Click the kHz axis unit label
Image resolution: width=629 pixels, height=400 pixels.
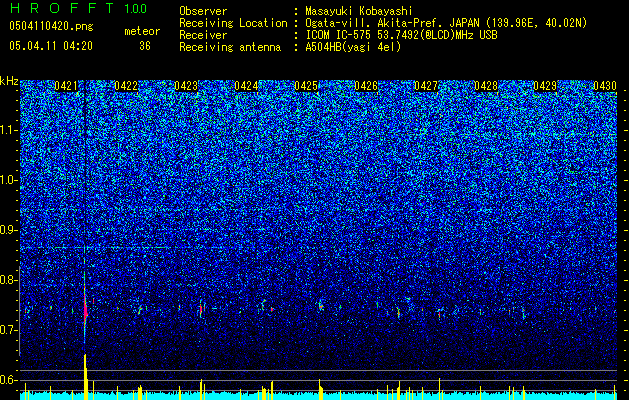pos(9,81)
